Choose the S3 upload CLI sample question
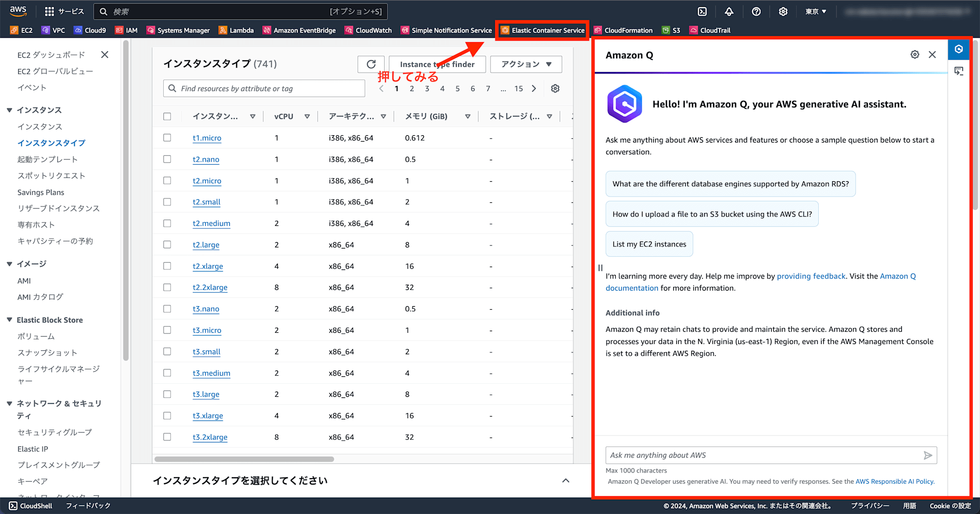980x514 pixels. click(712, 214)
